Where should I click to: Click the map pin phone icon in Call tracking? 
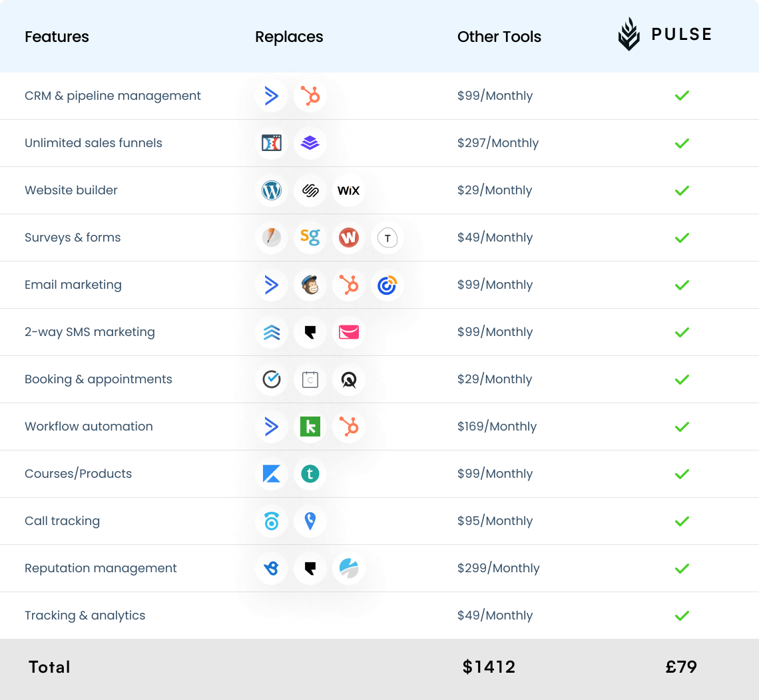[x=310, y=521]
